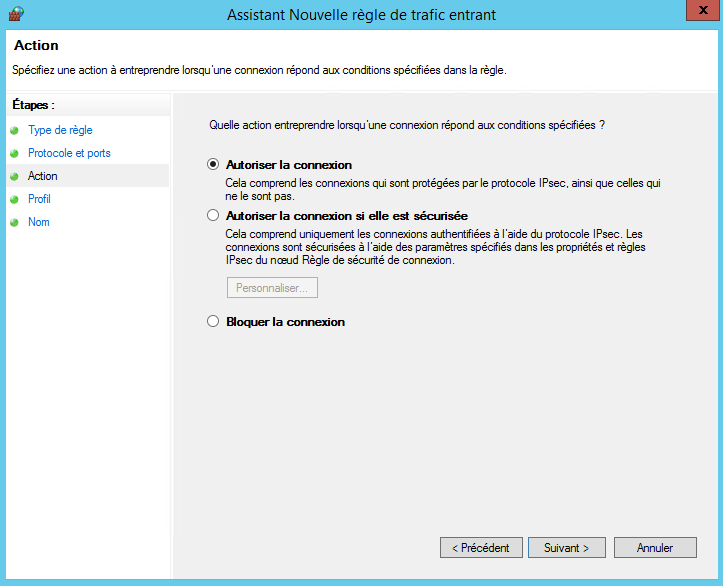The height and width of the screenshot is (586, 723).
Task: Open the Protocole et ports step
Action: [69, 153]
